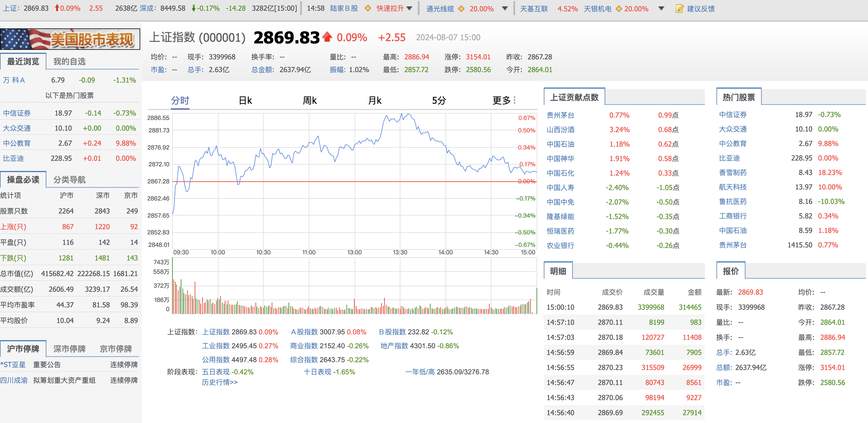Image resolution: width=868 pixels, height=423 pixels.
Task: Expand the dropdown arrow after 快速拉升
Action: (409, 8)
